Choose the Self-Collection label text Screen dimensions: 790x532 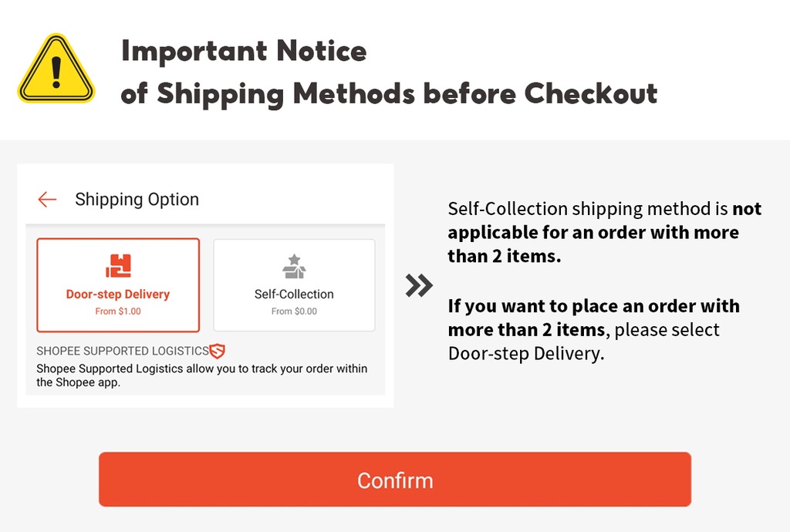pyautogui.click(x=294, y=295)
